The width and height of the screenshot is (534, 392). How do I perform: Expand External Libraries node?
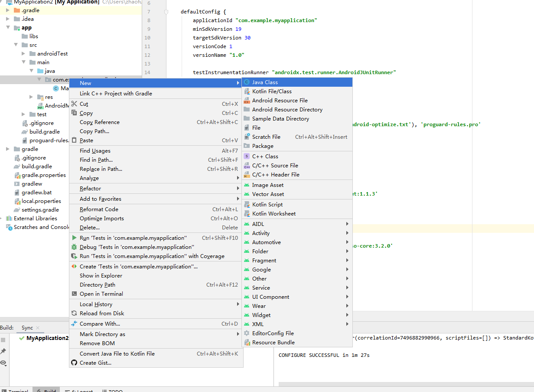(1, 218)
